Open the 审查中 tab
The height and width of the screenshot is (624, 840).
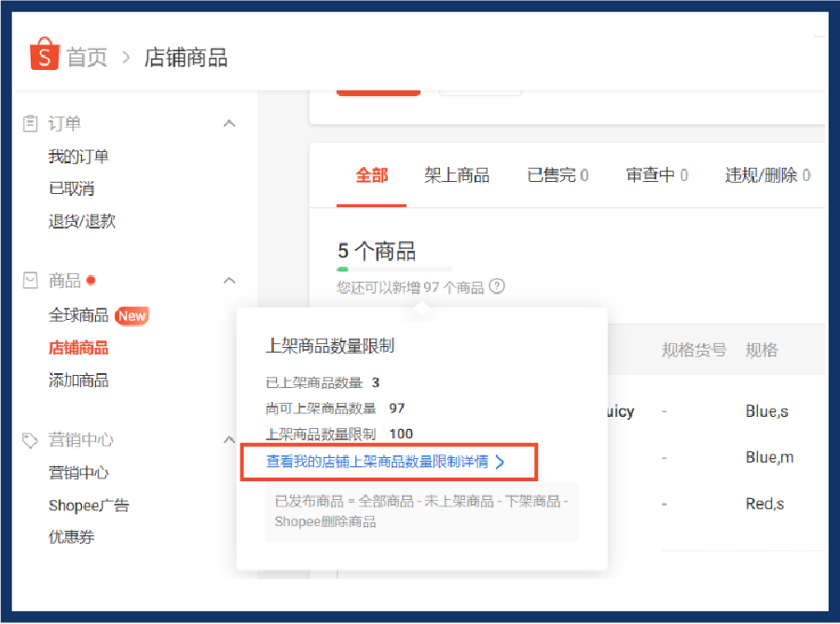(x=656, y=175)
